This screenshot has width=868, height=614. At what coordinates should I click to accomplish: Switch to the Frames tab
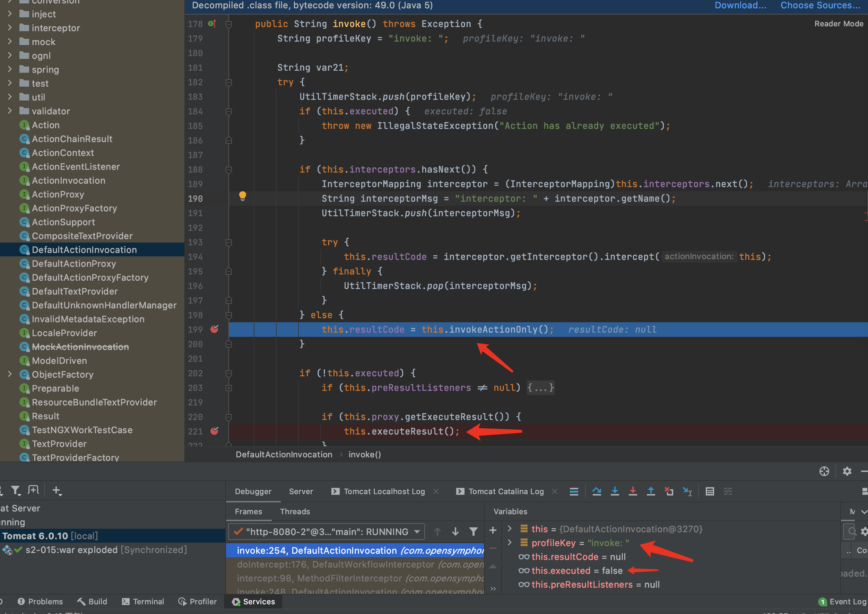[x=248, y=511]
